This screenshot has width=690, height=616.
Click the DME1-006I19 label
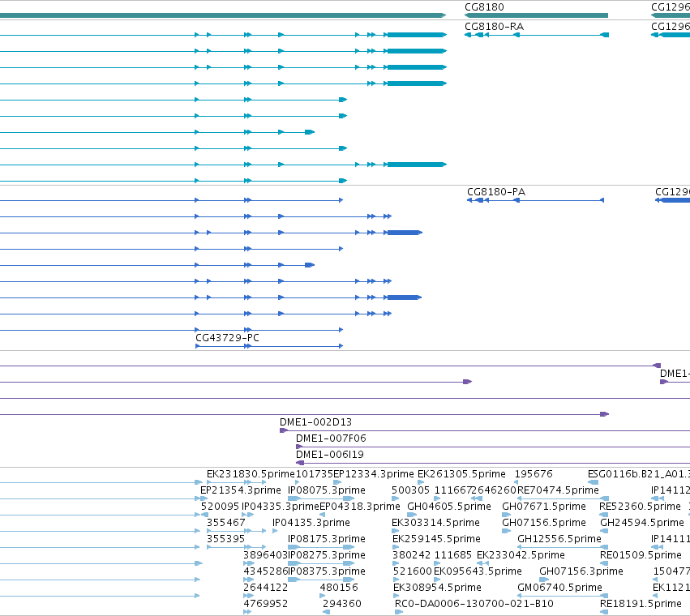(x=330, y=455)
